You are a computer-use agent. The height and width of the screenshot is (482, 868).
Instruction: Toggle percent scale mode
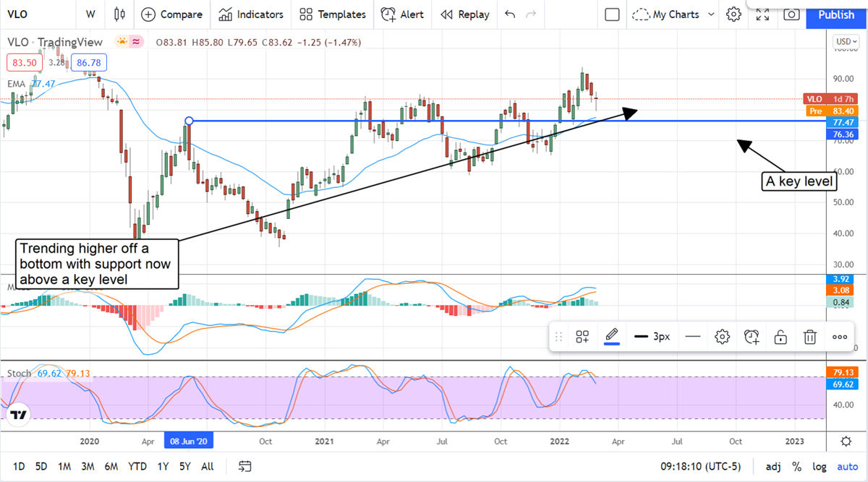pos(796,466)
